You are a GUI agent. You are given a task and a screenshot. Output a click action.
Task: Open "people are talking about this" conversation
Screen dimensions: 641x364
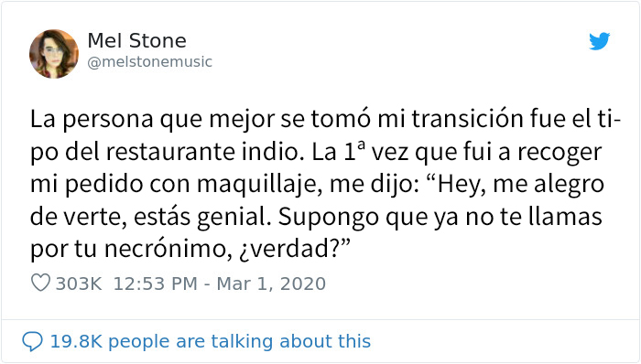240,341
